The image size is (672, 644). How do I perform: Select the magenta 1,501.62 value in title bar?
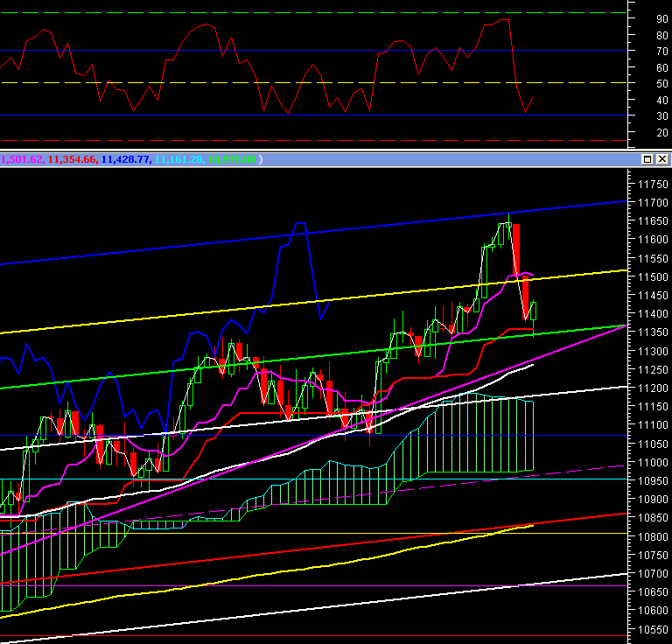click(22, 159)
